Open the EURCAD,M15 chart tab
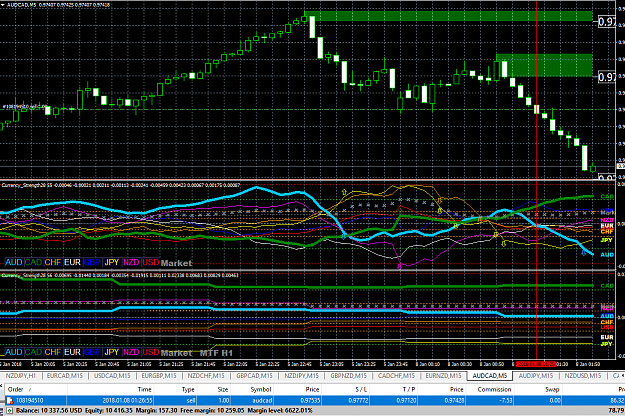625x416 pixels. [x=65, y=376]
